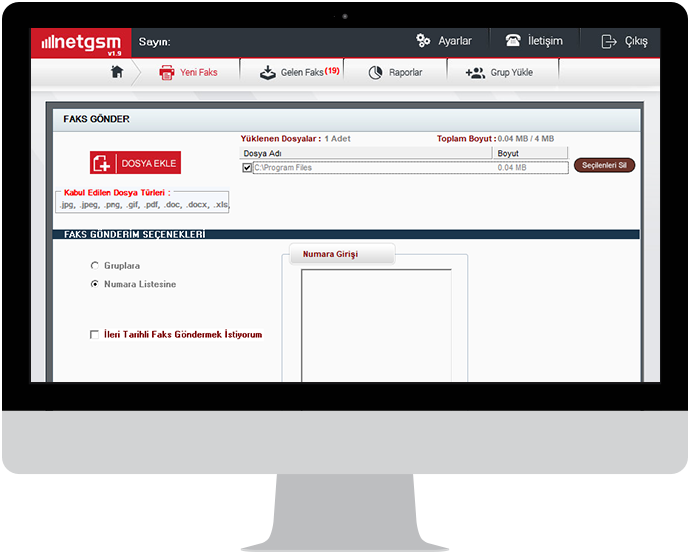Viewport: 690px width, 554px height.
Task: Uncheck the C:\Program Files file checkbox
Action: pos(247,168)
